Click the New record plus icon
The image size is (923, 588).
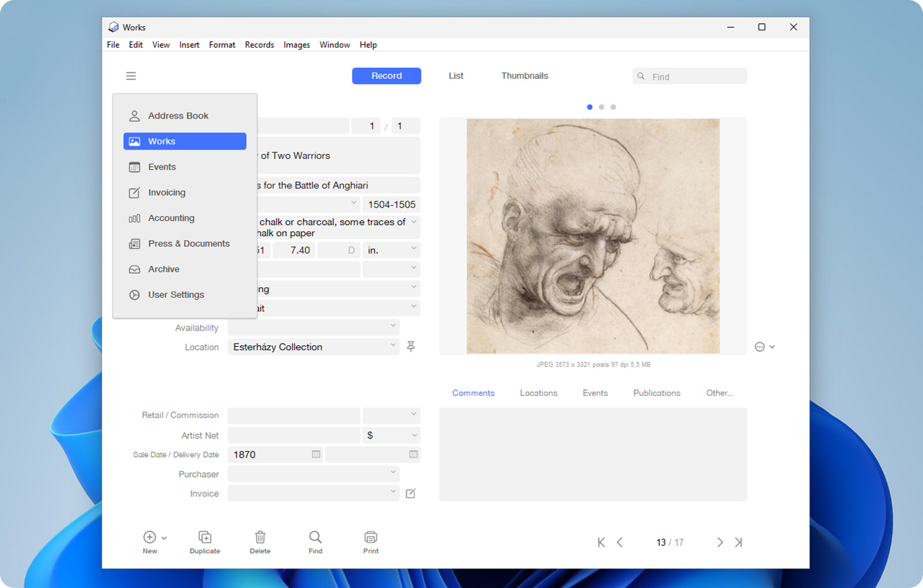pyautogui.click(x=149, y=537)
